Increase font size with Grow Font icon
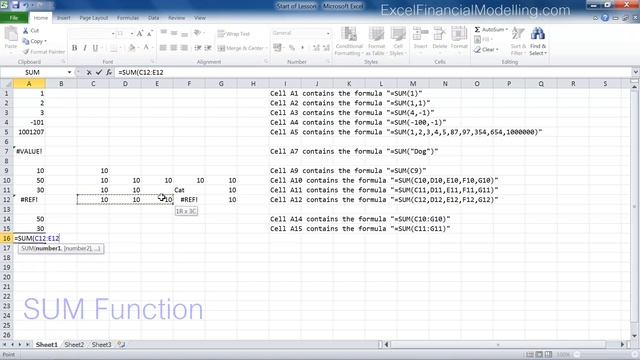The image size is (640, 360). (x=140, y=33)
